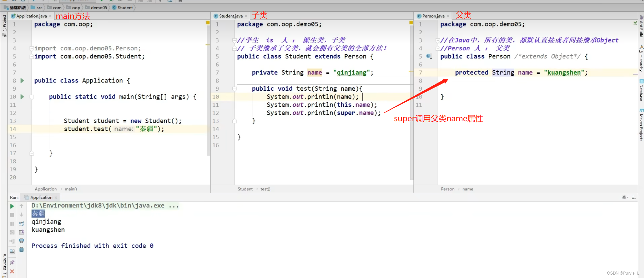The width and height of the screenshot is (644, 278).
Task: Close the Person.java tab
Action: pos(448,16)
